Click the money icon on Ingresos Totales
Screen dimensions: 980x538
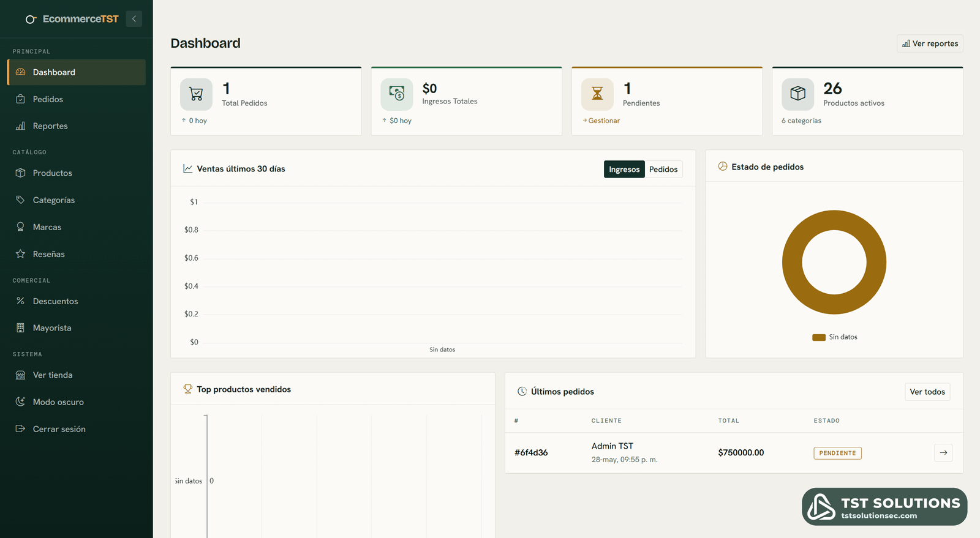click(x=397, y=94)
